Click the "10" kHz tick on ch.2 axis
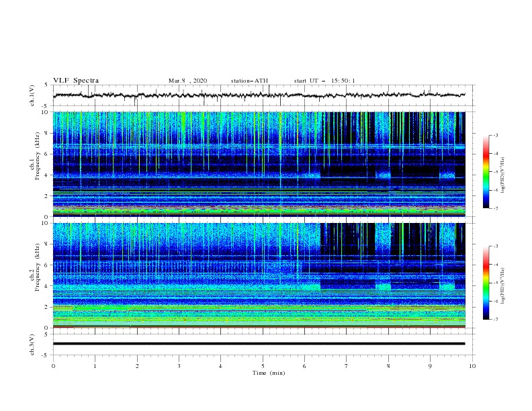 [x=46, y=223]
